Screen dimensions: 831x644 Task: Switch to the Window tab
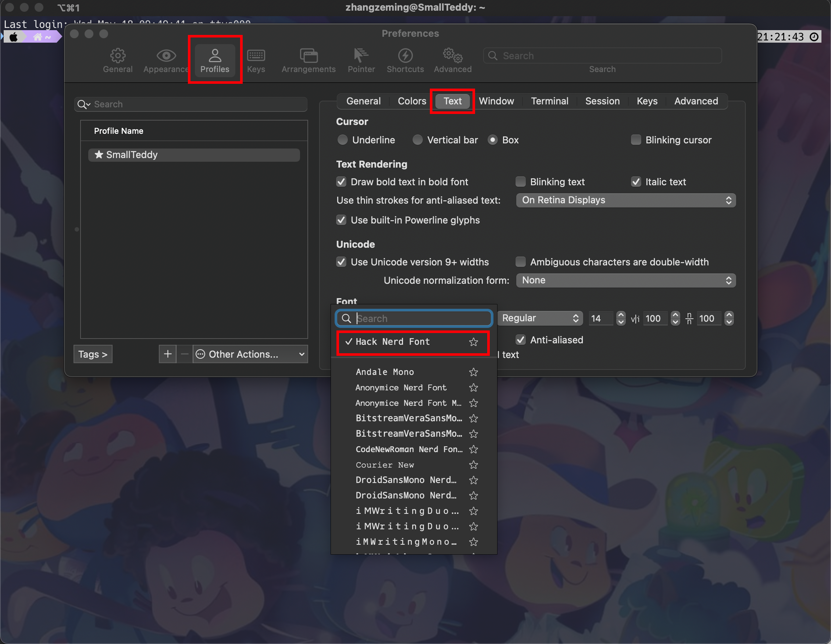497,100
